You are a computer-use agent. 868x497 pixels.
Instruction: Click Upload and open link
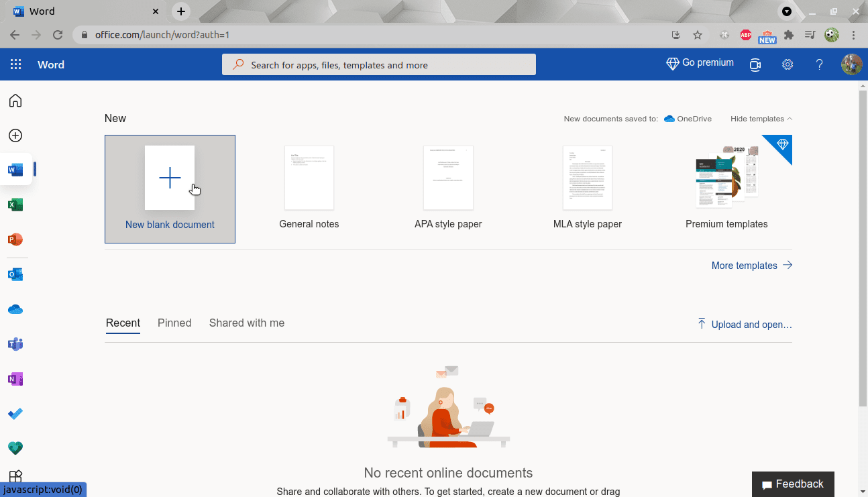745,325
